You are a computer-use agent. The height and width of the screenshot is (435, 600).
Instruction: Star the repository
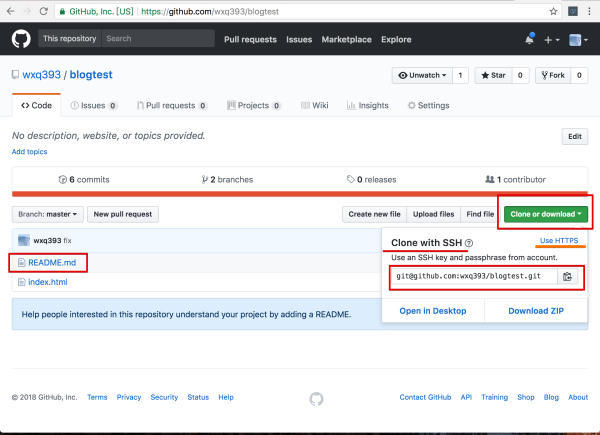(493, 75)
